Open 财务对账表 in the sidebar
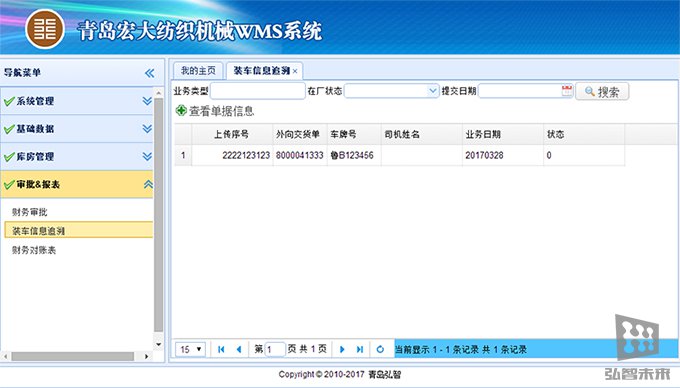The height and width of the screenshot is (388, 680). [x=34, y=250]
